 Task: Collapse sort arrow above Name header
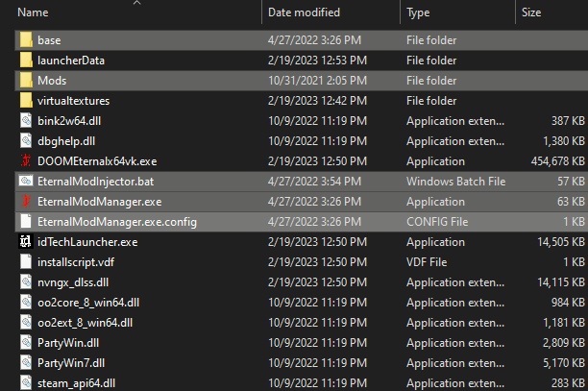pos(136,3)
